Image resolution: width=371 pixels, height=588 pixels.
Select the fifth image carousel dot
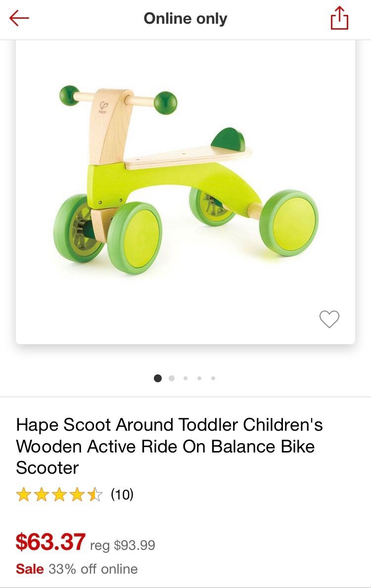pyautogui.click(x=213, y=378)
